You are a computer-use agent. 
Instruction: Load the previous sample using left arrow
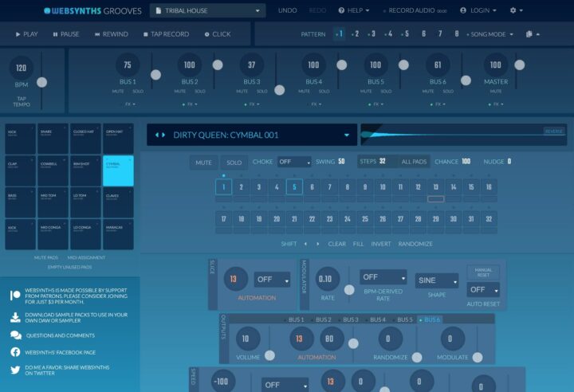tap(156, 135)
